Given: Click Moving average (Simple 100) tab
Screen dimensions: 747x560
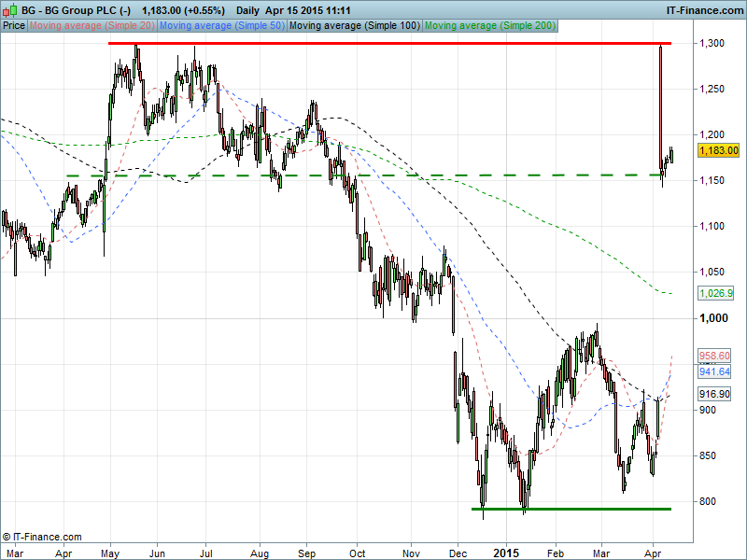Looking at the screenshot, I should pos(354,25).
